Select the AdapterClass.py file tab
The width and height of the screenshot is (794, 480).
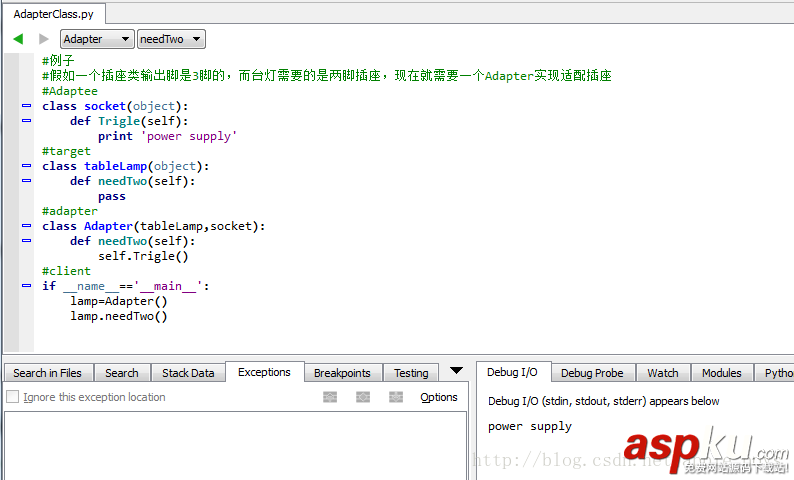(x=54, y=14)
